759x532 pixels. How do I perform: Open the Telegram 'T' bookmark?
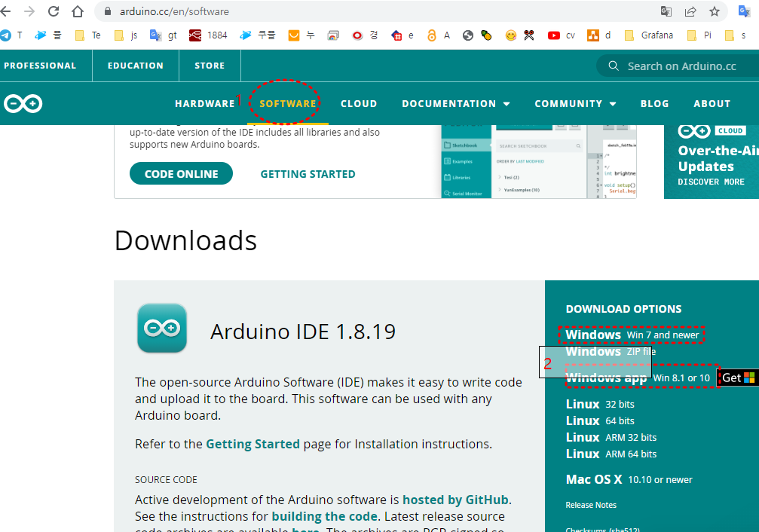point(11,35)
